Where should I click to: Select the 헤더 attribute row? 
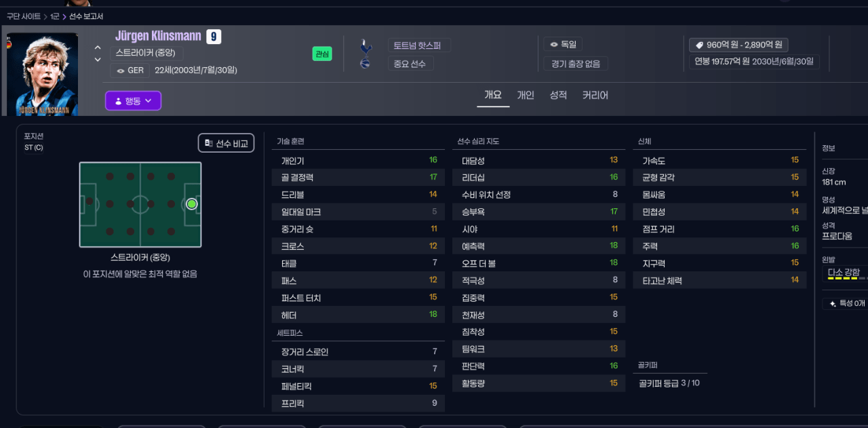358,315
